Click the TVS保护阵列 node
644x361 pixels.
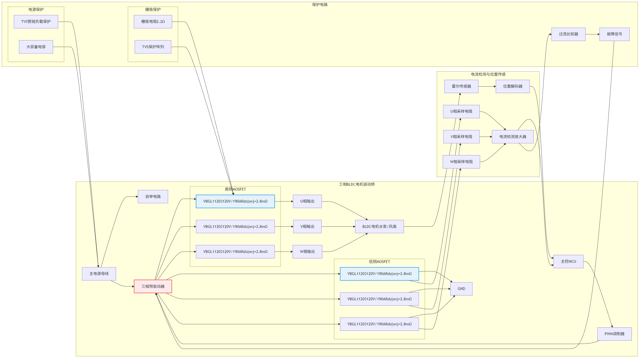pos(153,47)
